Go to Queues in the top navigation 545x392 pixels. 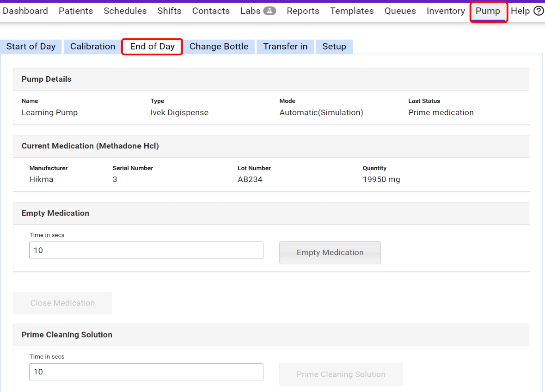[x=400, y=11]
